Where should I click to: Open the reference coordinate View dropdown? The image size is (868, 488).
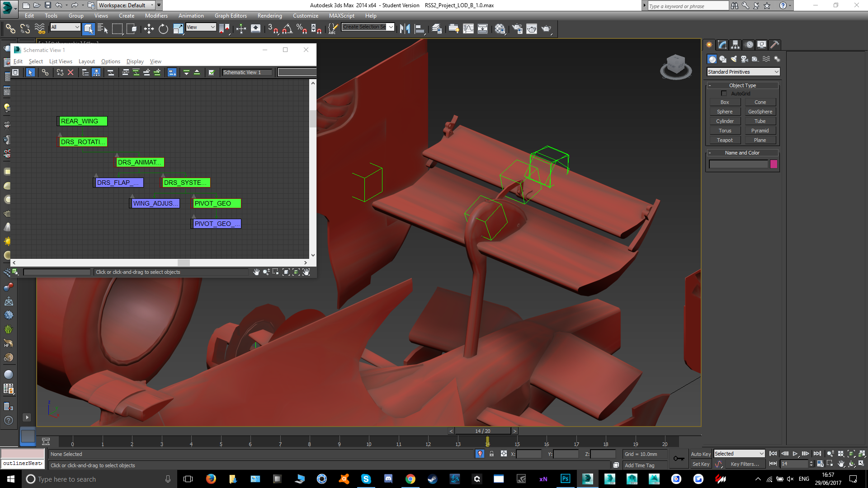pos(201,27)
